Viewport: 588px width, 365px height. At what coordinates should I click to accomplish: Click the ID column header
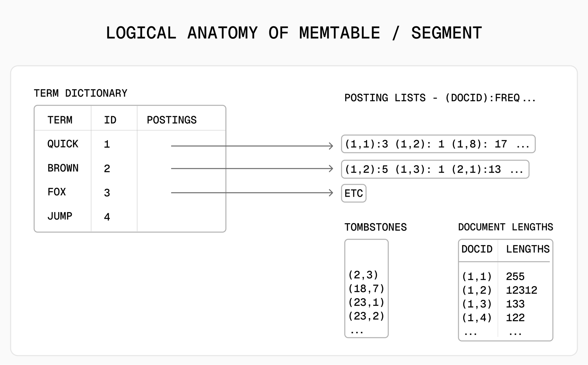(x=110, y=120)
